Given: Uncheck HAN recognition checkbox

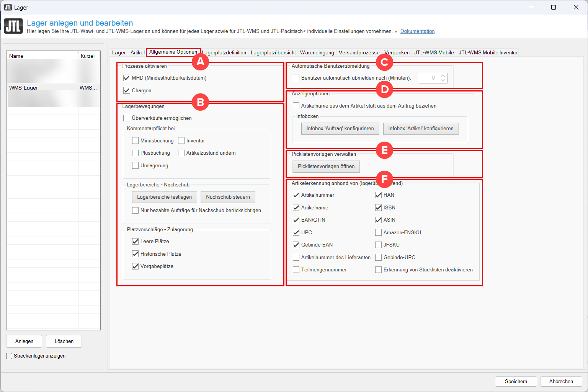Looking at the screenshot, I should (378, 195).
